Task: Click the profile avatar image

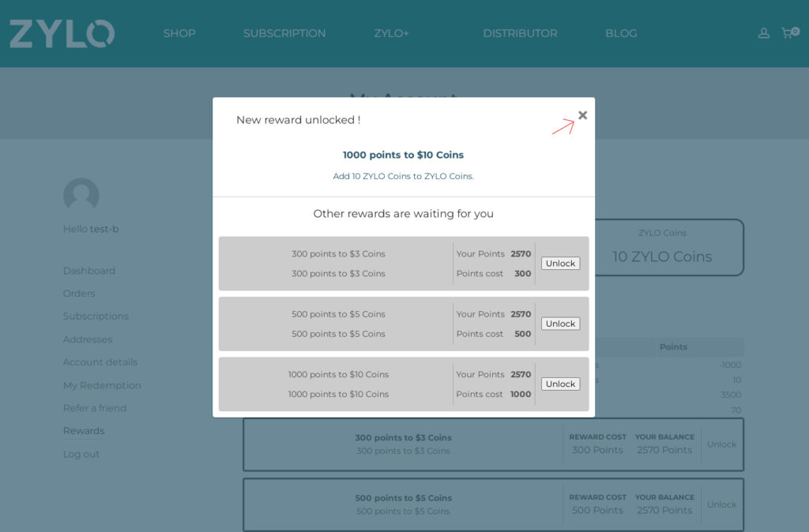Action: (x=81, y=196)
